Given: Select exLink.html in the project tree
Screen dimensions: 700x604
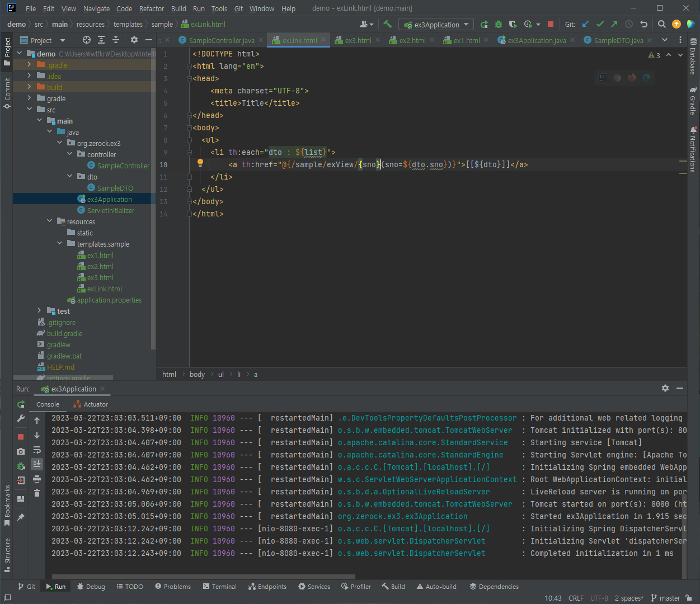Looking at the screenshot, I should (104, 289).
